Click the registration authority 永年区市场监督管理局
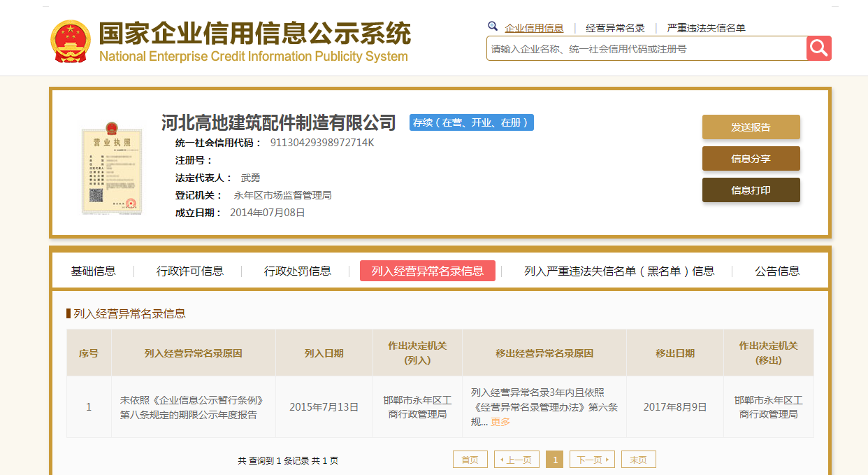The height and width of the screenshot is (475, 868). point(282,195)
